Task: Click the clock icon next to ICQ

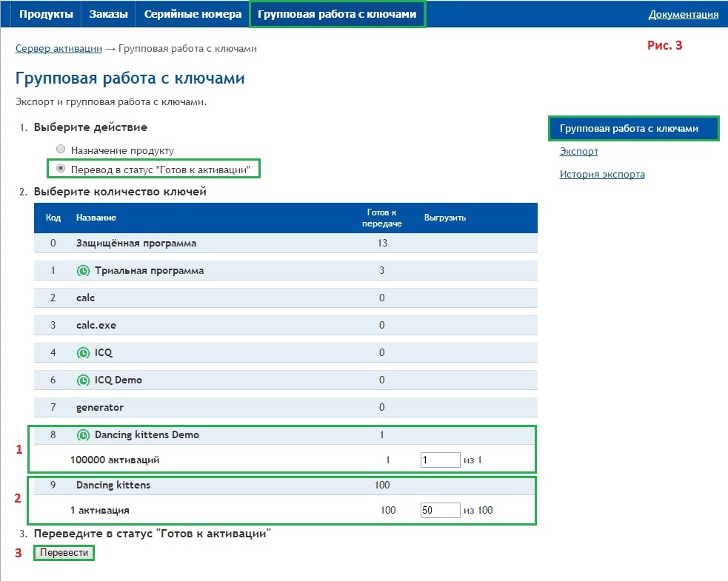Action: pos(83,353)
